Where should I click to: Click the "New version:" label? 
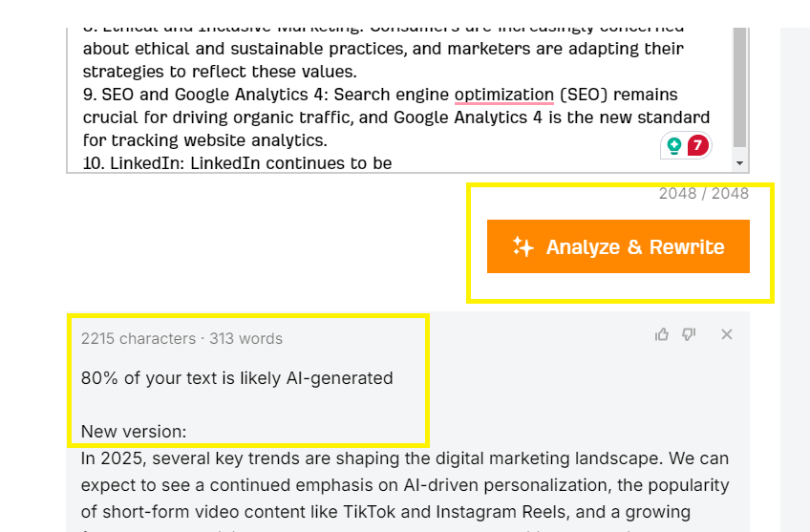click(x=134, y=432)
